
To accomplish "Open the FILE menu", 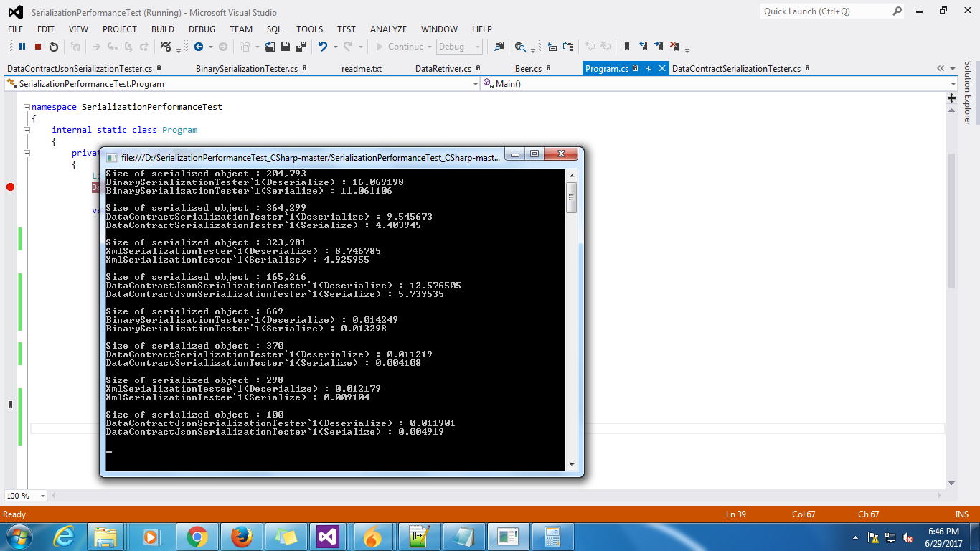I will click(x=15, y=29).
